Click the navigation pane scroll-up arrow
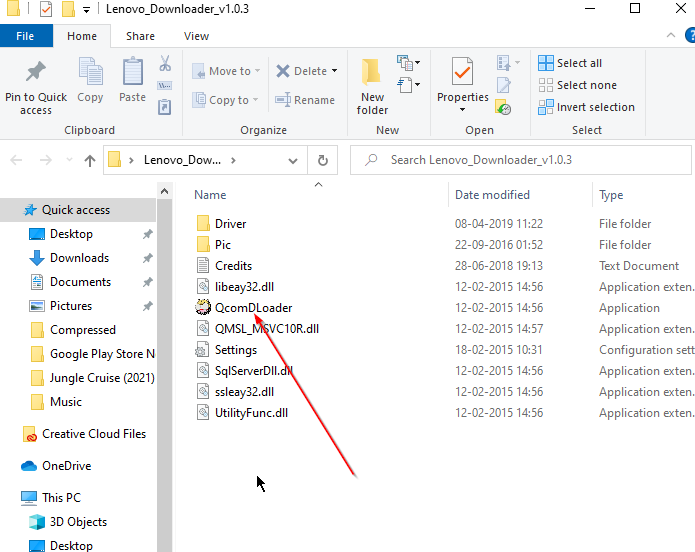The image size is (695, 552). [x=164, y=191]
